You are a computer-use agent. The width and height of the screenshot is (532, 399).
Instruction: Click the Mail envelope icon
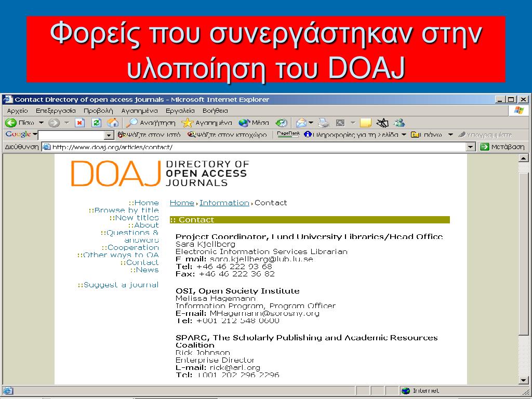pos(301,123)
